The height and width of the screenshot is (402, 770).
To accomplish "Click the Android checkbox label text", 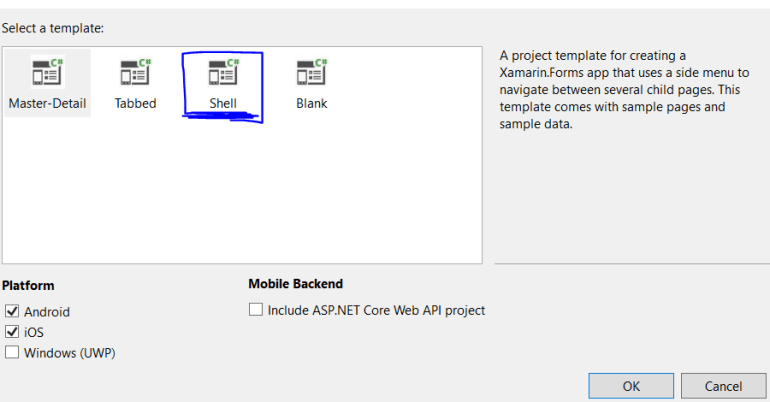I will pos(47,312).
